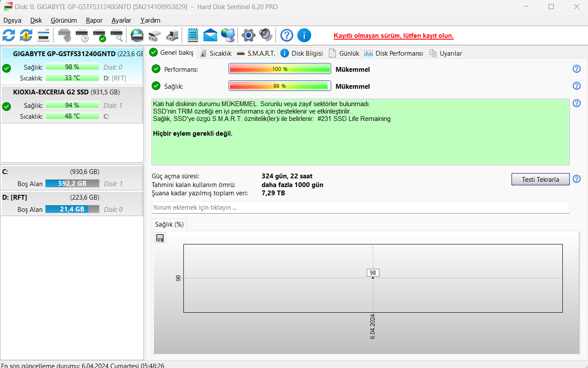This screenshot has width=588, height=368.
Task: Click the refresh icon with warning triangle
Action: click(26, 35)
